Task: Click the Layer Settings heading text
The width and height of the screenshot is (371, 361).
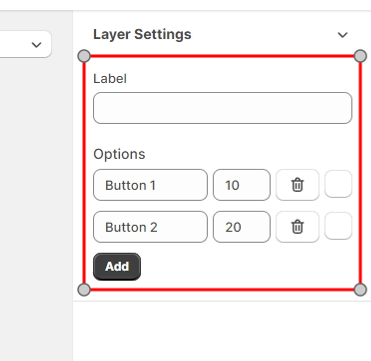Action: 142,34
